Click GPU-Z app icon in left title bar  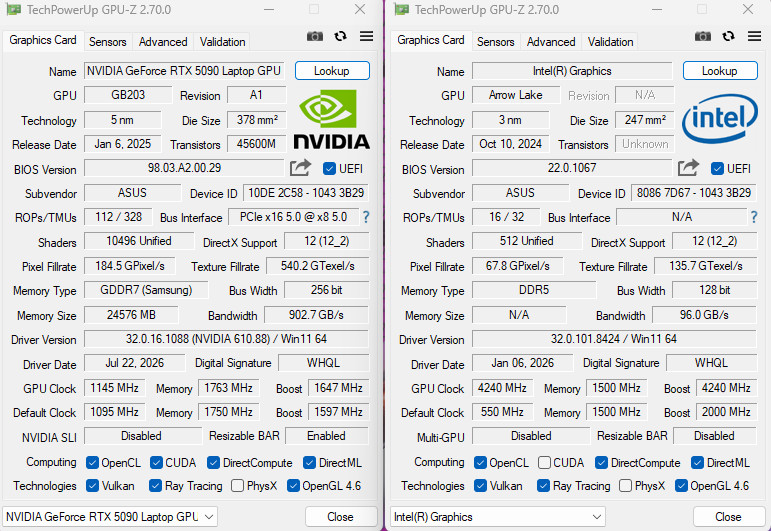tap(13, 9)
